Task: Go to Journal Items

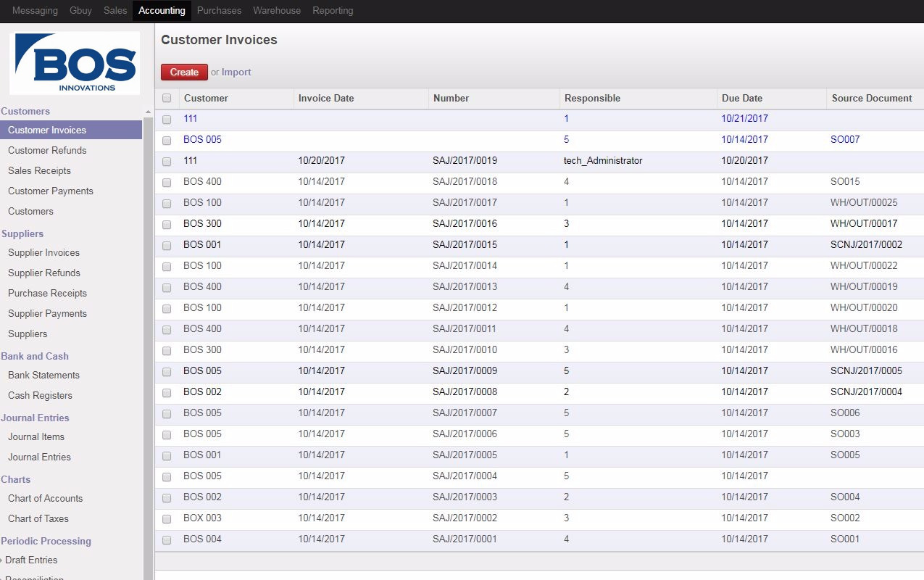Action: tap(36, 436)
